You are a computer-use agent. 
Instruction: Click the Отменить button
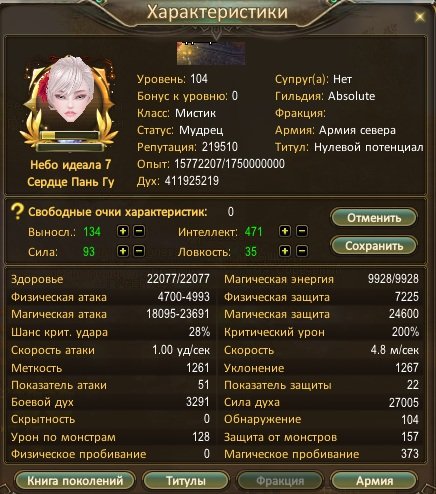374,218
